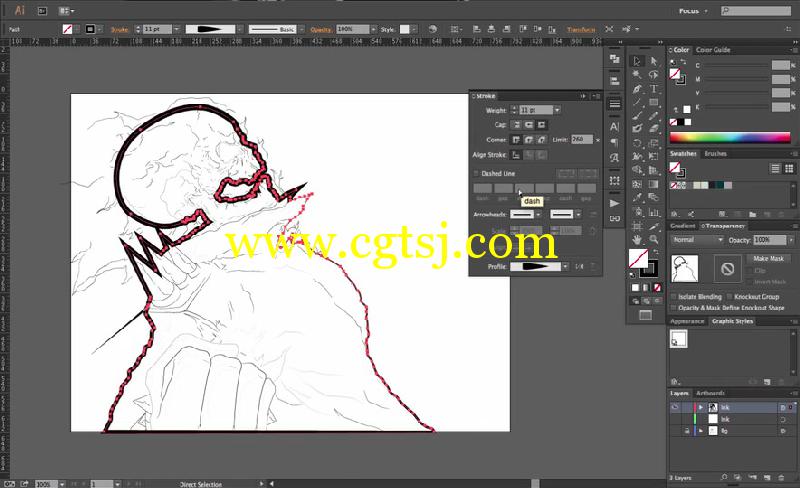Open the Basic brush definition dropdown

pyautogui.click(x=302, y=29)
